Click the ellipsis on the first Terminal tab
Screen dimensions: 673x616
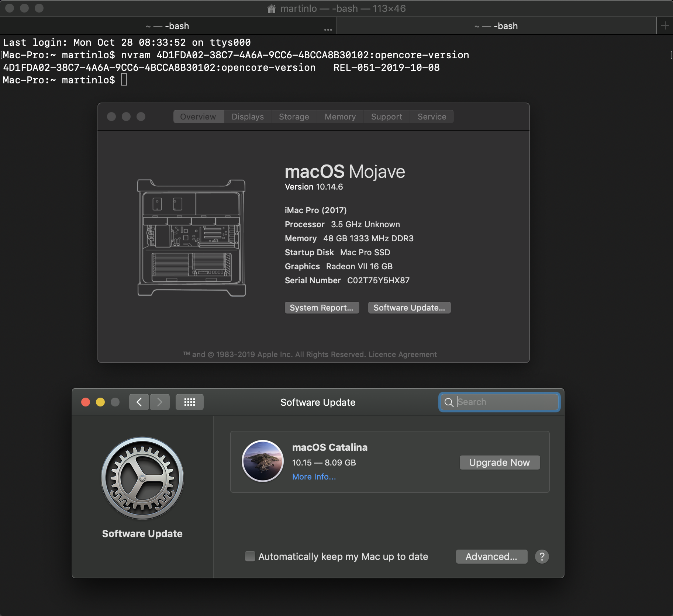[x=328, y=29]
